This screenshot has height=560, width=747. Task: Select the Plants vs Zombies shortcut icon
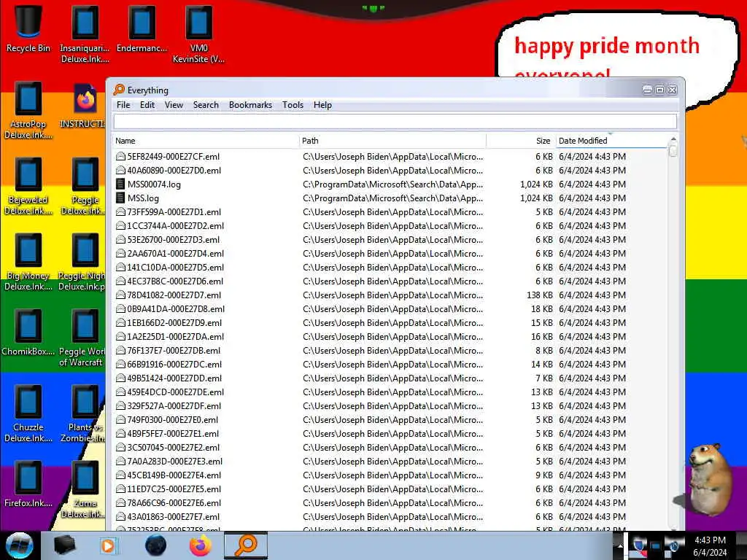[85, 402]
